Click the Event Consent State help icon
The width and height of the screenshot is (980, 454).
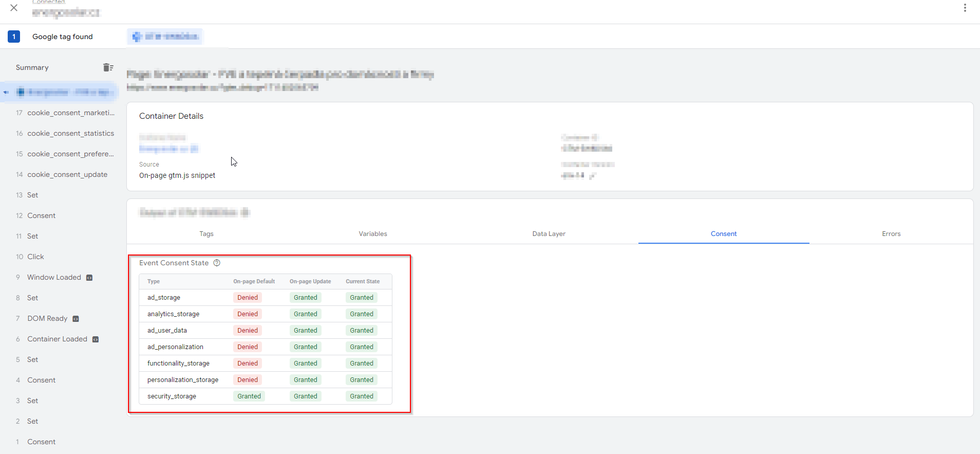(x=217, y=263)
